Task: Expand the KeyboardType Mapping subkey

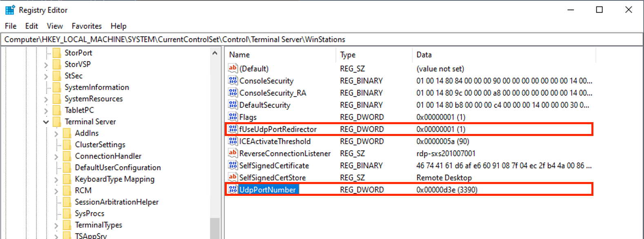Action: [56, 179]
